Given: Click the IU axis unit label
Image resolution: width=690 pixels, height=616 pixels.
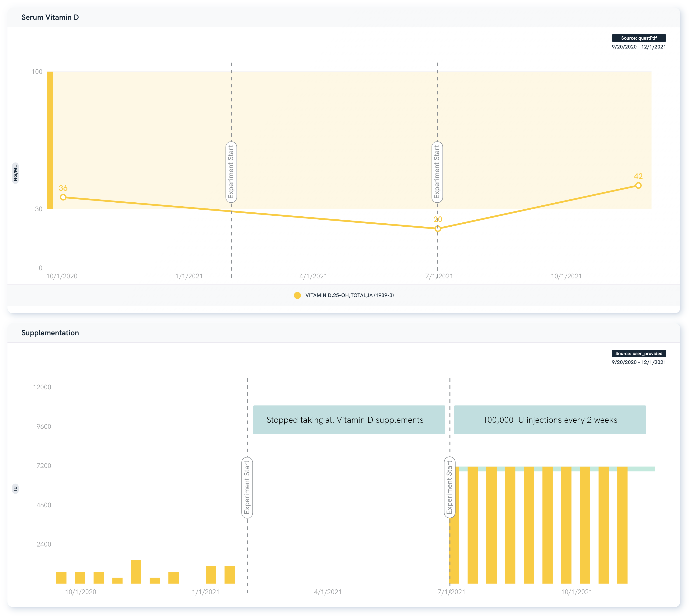Looking at the screenshot, I should (15, 489).
